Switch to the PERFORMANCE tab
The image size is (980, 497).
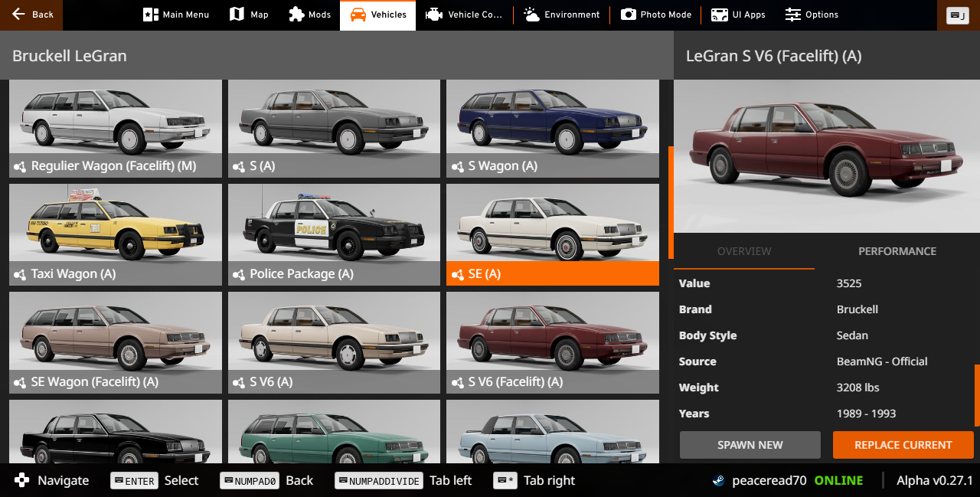[897, 251]
